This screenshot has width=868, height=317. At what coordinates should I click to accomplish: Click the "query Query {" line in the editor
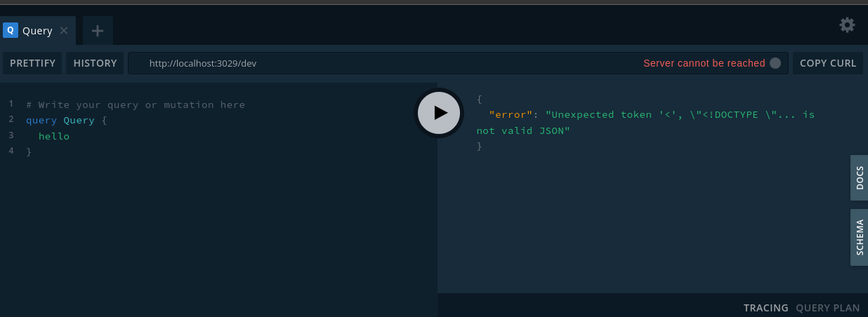[67, 121]
